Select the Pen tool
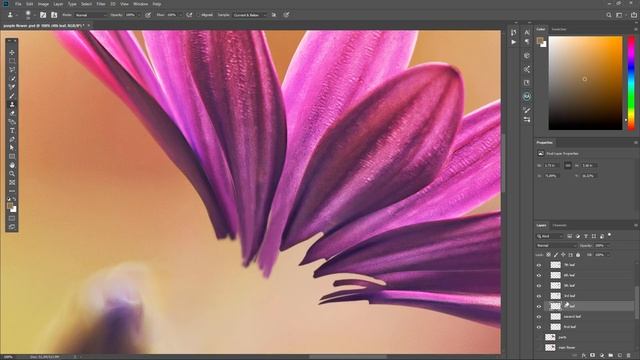 12,139
